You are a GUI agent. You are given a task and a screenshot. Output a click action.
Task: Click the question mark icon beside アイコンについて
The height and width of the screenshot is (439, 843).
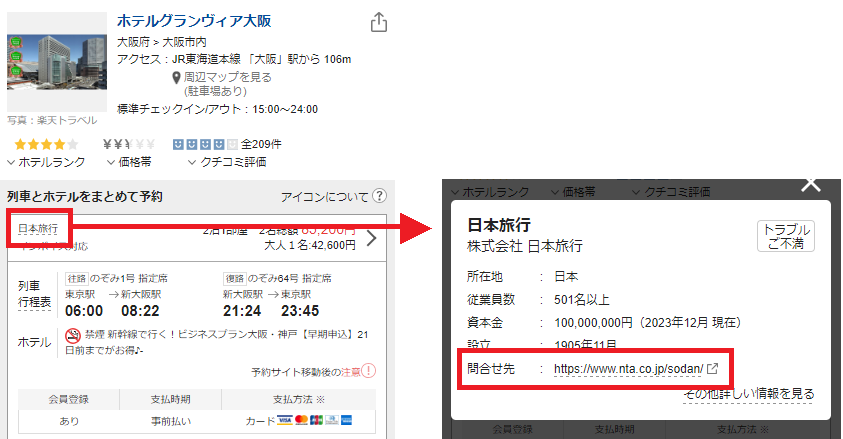coord(379,196)
